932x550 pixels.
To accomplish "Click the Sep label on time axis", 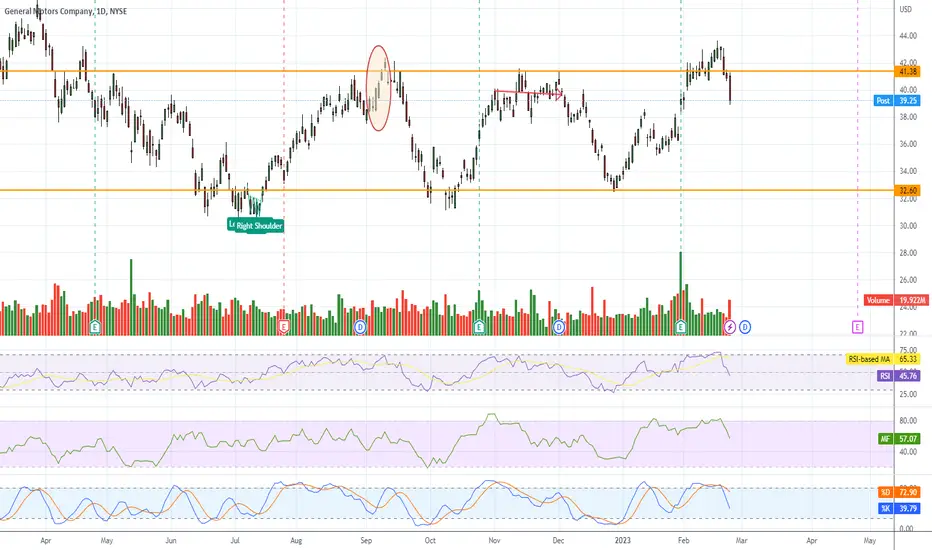I will (366, 540).
